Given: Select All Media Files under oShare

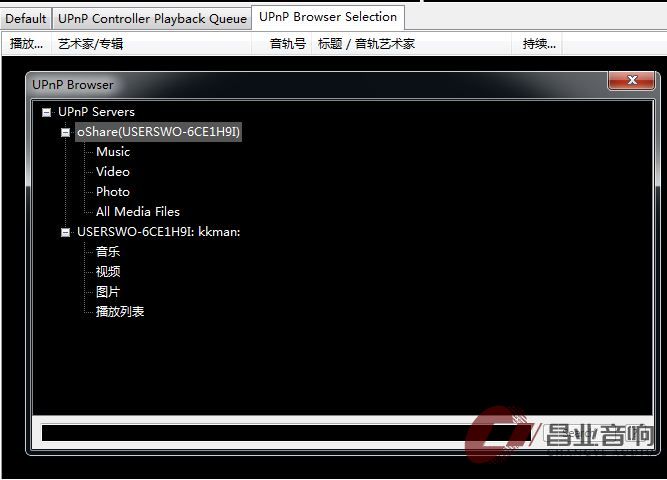Looking at the screenshot, I should click(x=137, y=211).
